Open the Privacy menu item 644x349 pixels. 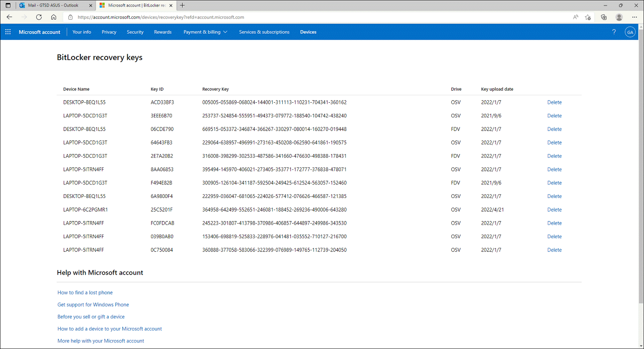point(109,32)
